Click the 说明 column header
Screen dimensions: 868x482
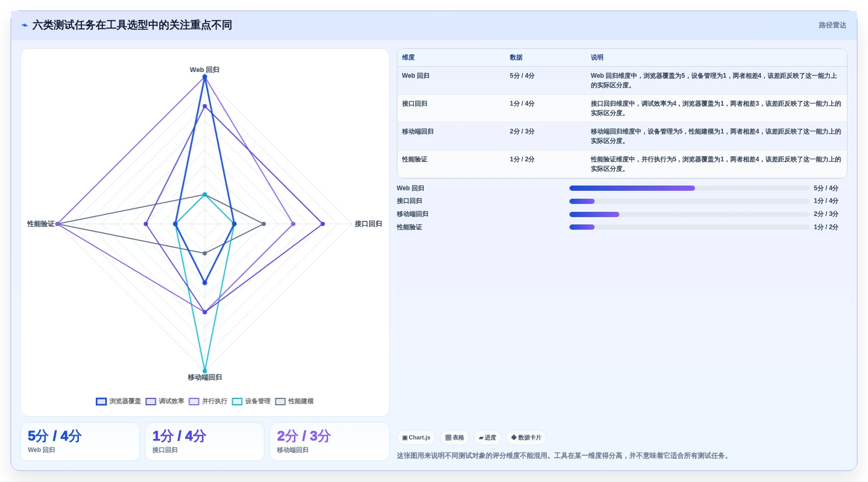pos(597,57)
